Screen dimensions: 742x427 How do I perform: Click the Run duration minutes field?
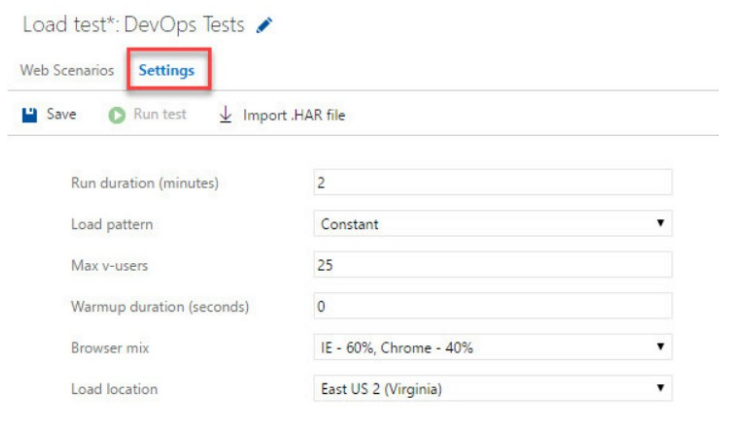pyautogui.click(x=493, y=182)
